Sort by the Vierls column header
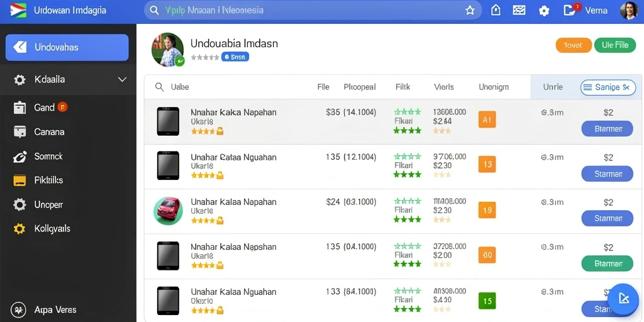 [443, 87]
